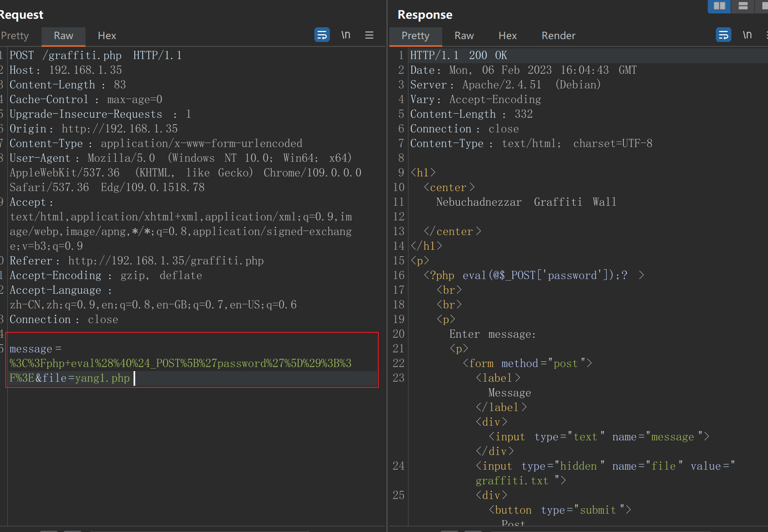Toggle non-printable characters (\n) in Response panel
768x532 pixels.
coord(747,35)
